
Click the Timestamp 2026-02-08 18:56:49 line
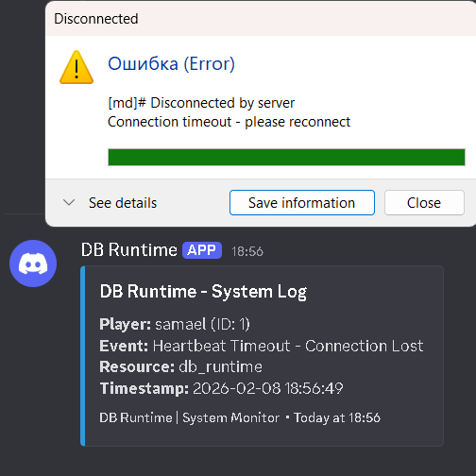click(x=221, y=388)
